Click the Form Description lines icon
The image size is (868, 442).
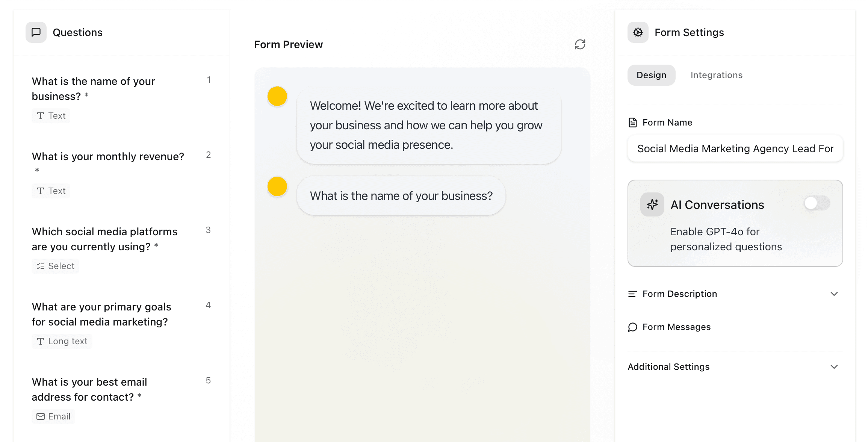point(633,294)
